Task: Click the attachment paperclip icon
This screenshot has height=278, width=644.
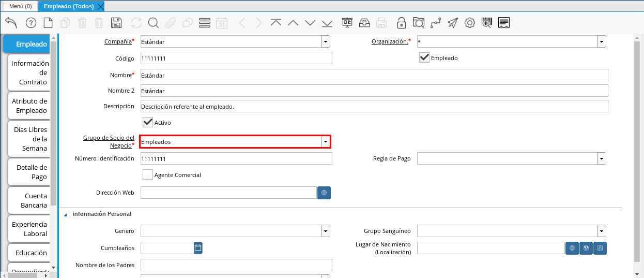Action: pos(171,23)
